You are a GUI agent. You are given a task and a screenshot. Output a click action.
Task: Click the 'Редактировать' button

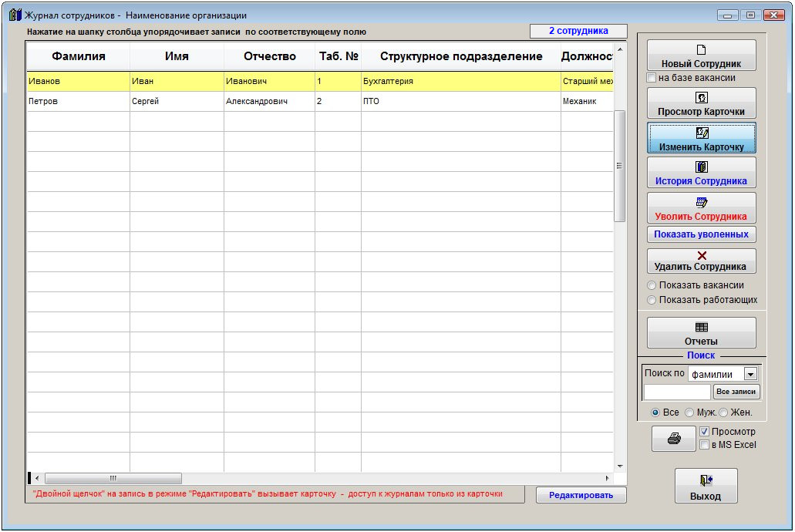tap(581, 495)
